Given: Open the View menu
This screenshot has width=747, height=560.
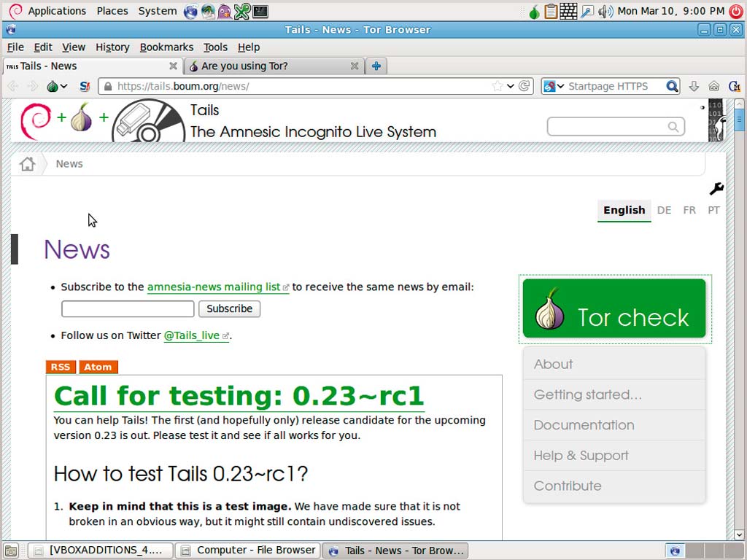Looking at the screenshot, I should [x=74, y=47].
